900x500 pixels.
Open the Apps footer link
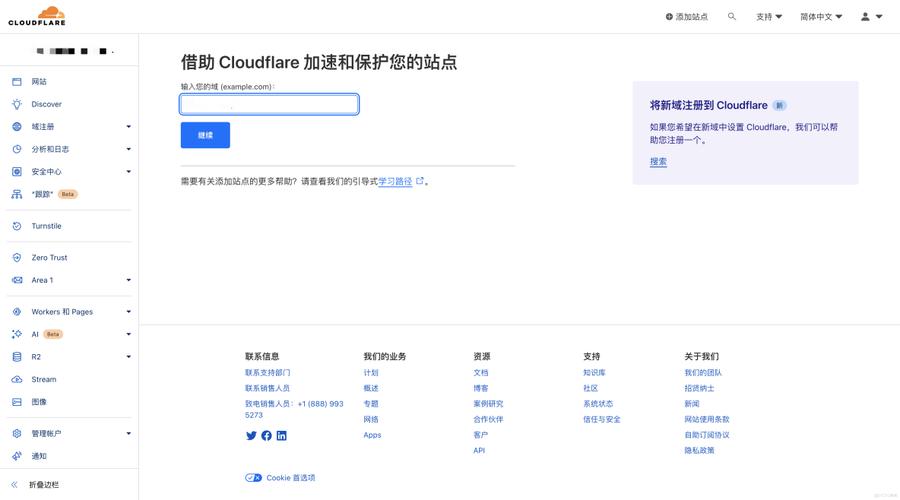[372, 435]
